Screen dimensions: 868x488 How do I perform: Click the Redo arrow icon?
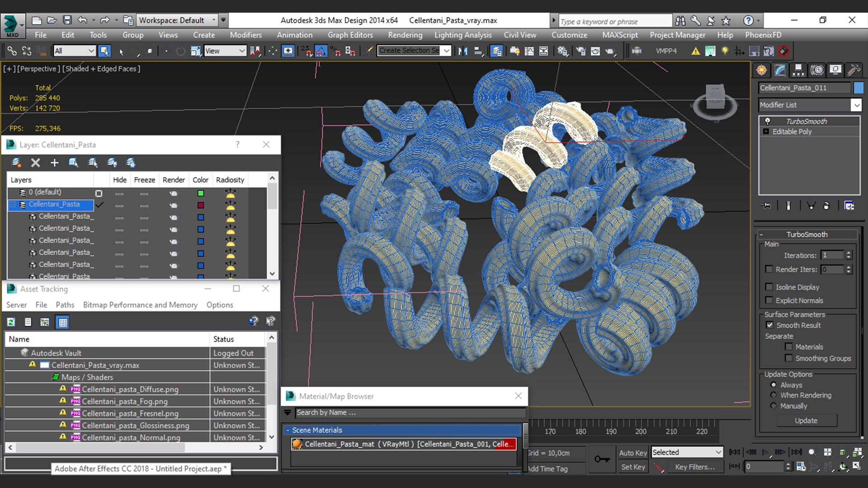[105, 20]
